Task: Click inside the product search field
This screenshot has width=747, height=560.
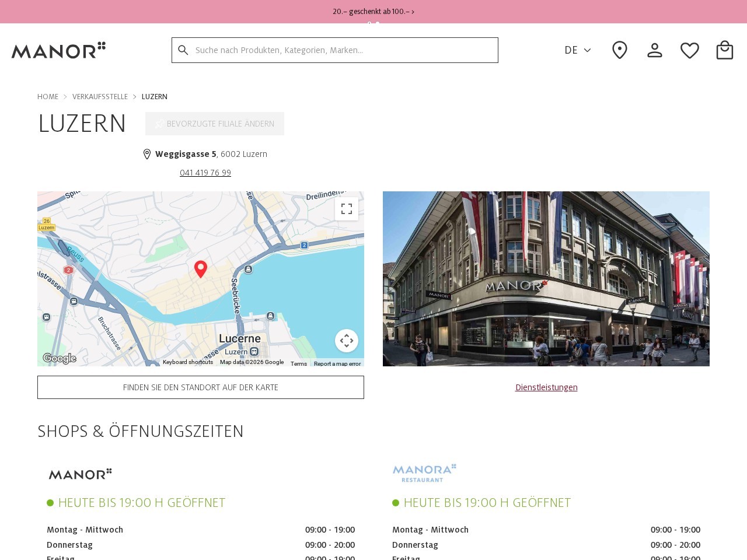Action: click(x=335, y=50)
